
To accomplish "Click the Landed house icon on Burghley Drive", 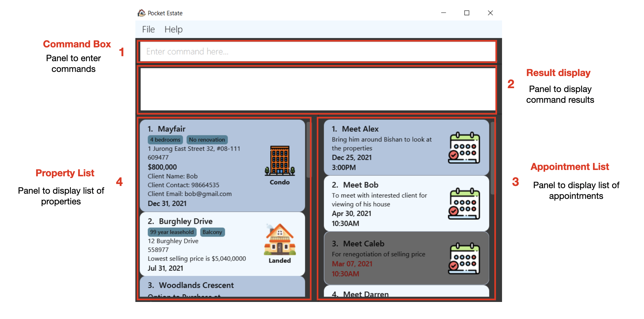I will coord(280,239).
